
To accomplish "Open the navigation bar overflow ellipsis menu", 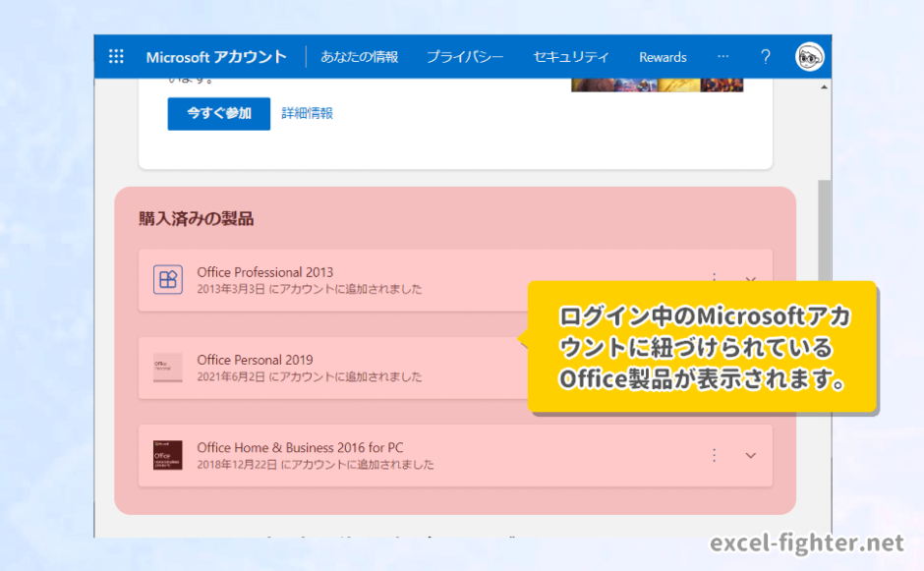I will click(x=723, y=56).
